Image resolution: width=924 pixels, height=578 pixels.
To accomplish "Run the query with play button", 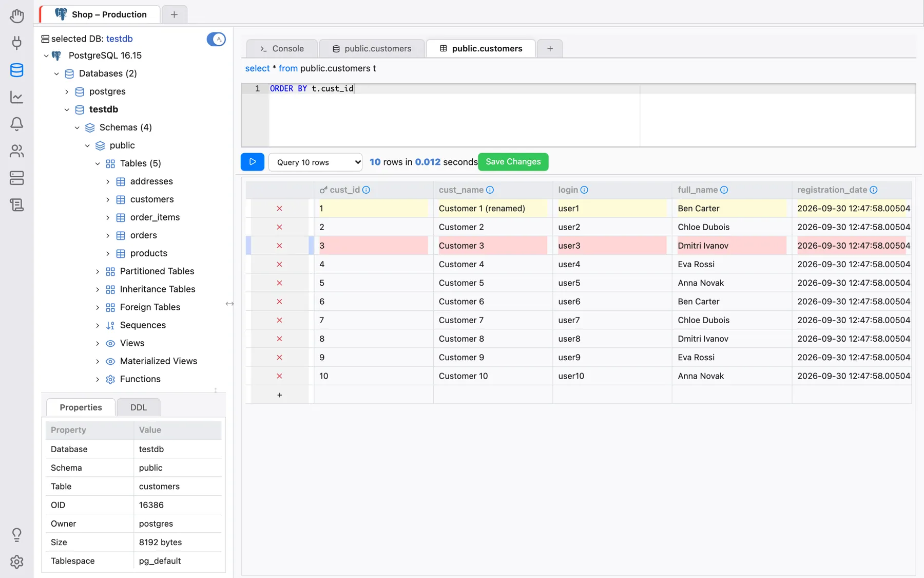I will click(253, 162).
